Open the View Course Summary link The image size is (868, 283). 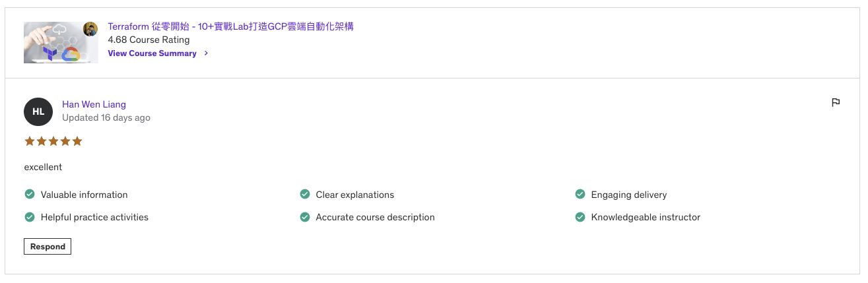coord(152,53)
